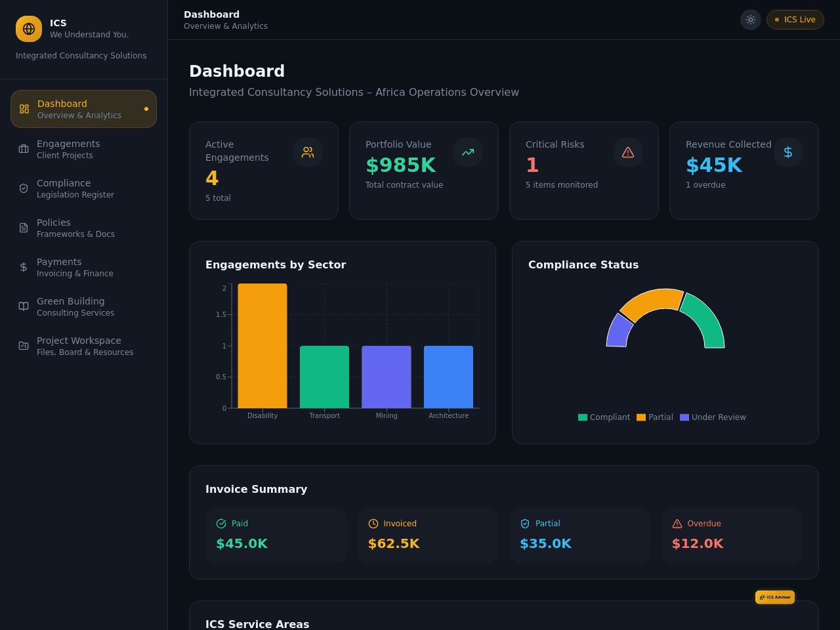The height and width of the screenshot is (630, 840).
Task: Click the Partial shield icon in Invoice Summary
Action: click(x=525, y=524)
